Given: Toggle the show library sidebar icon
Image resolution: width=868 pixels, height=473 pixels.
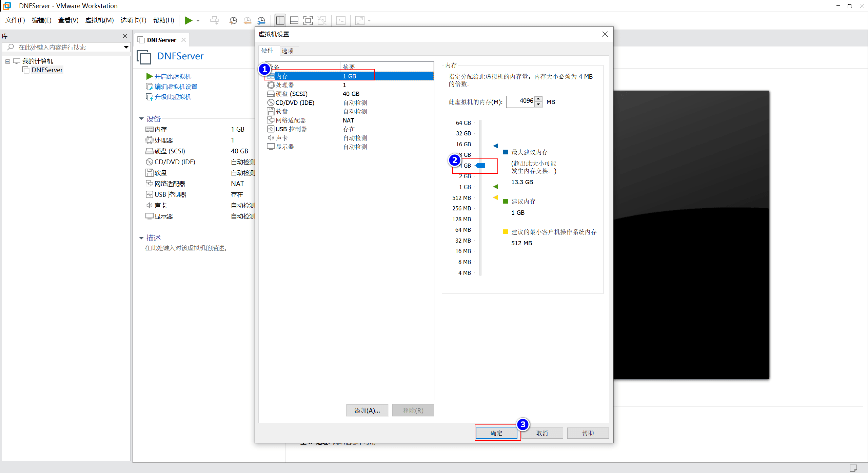Looking at the screenshot, I should tap(280, 20).
